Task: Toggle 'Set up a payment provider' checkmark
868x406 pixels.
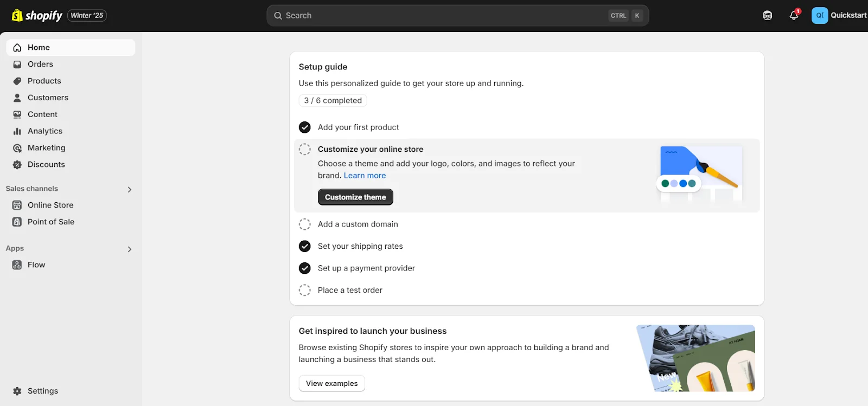Action: coord(305,268)
